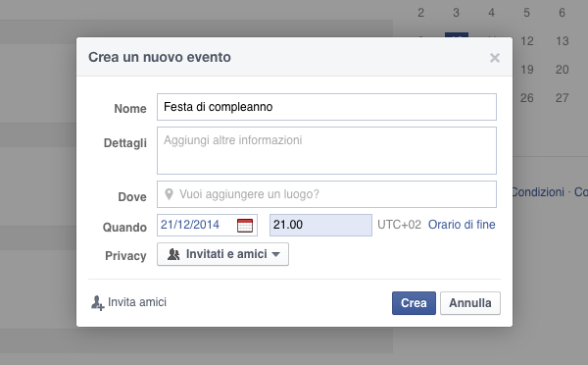Focus the Nome field with Festa di compleanno
This screenshot has width=588, height=365.
point(326,107)
